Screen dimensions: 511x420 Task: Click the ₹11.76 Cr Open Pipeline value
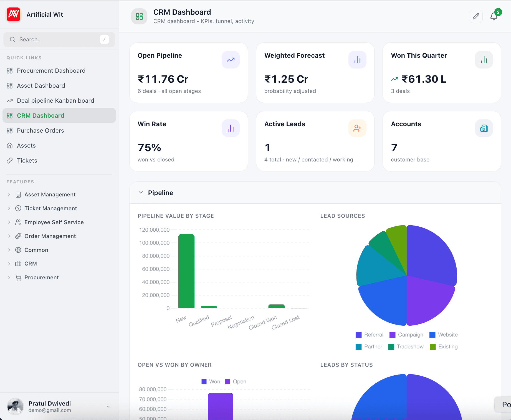click(163, 79)
